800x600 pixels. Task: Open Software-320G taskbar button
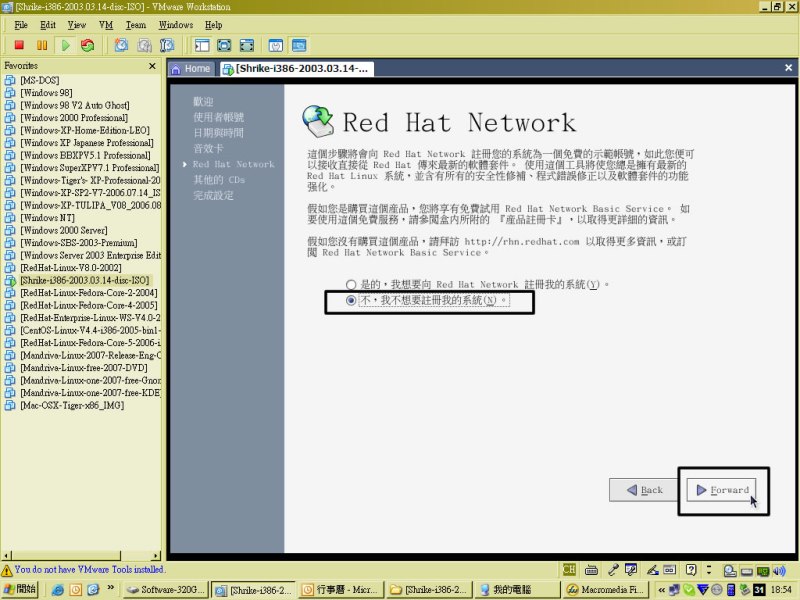[165, 590]
